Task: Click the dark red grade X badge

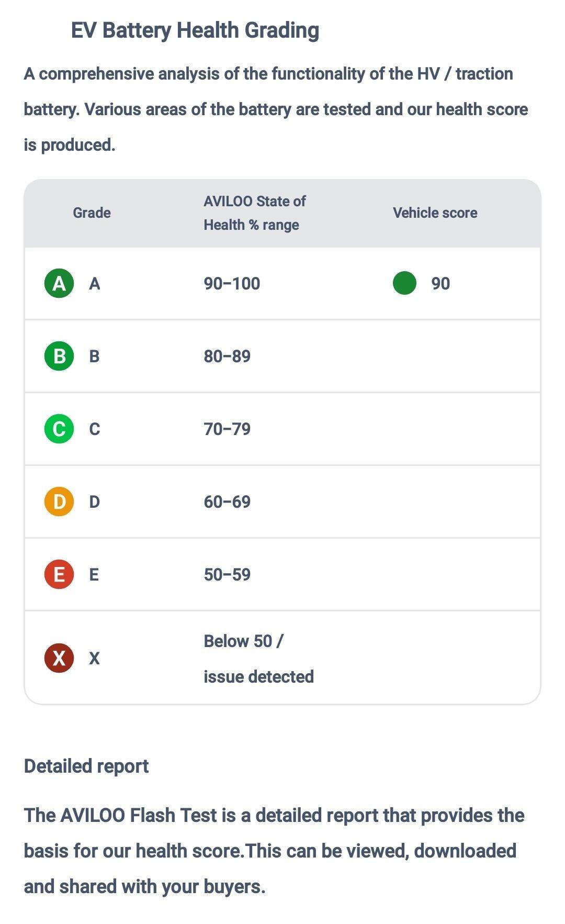Action: coord(59,658)
